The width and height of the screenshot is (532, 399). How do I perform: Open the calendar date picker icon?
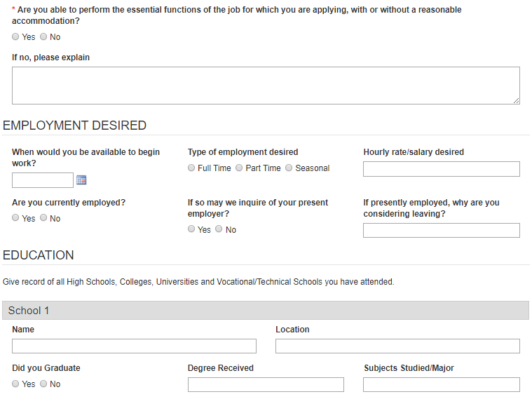click(x=81, y=180)
